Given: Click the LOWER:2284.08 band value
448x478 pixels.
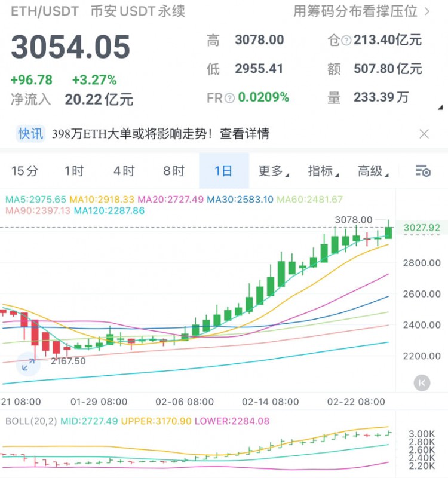Looking at the screenshot, I should (232, 421).
